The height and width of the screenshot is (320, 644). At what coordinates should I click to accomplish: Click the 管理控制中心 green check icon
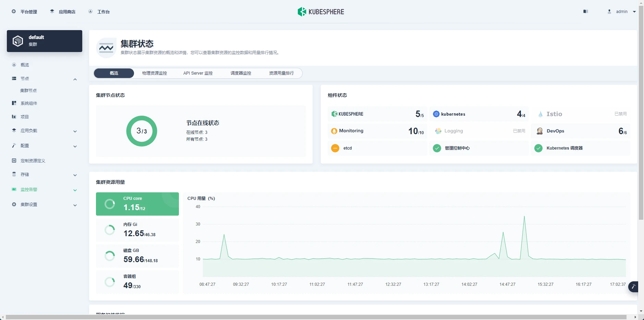coord(437,148)
